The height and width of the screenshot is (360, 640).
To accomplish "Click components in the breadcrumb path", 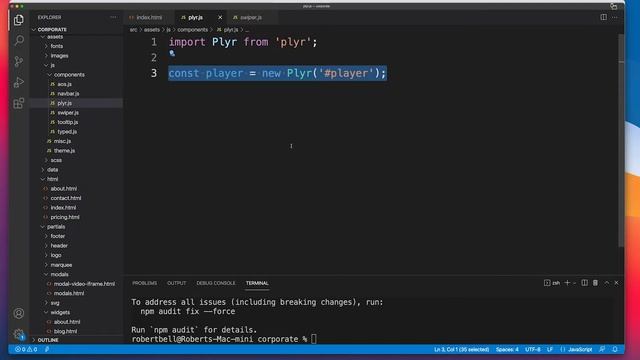I will (193, 30).
